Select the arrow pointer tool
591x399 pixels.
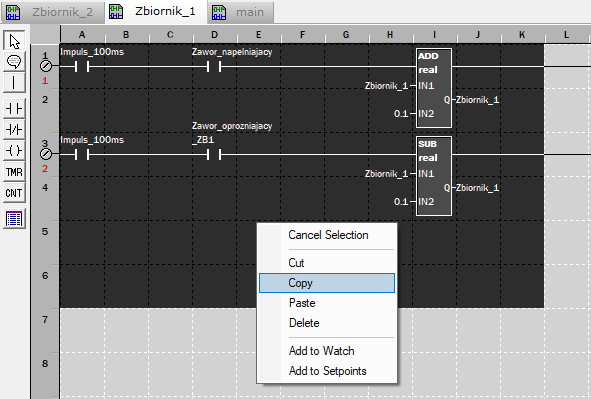click(14, 41)
